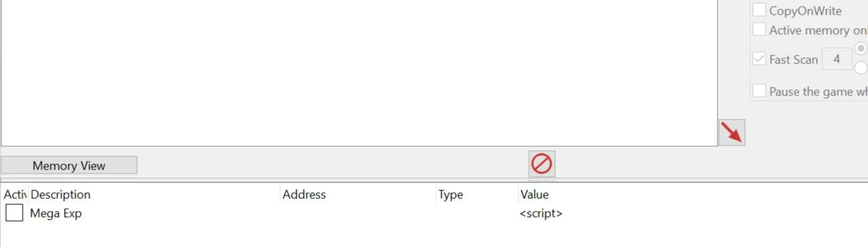Select the lower Fast Scan radio button

[861, 68]
